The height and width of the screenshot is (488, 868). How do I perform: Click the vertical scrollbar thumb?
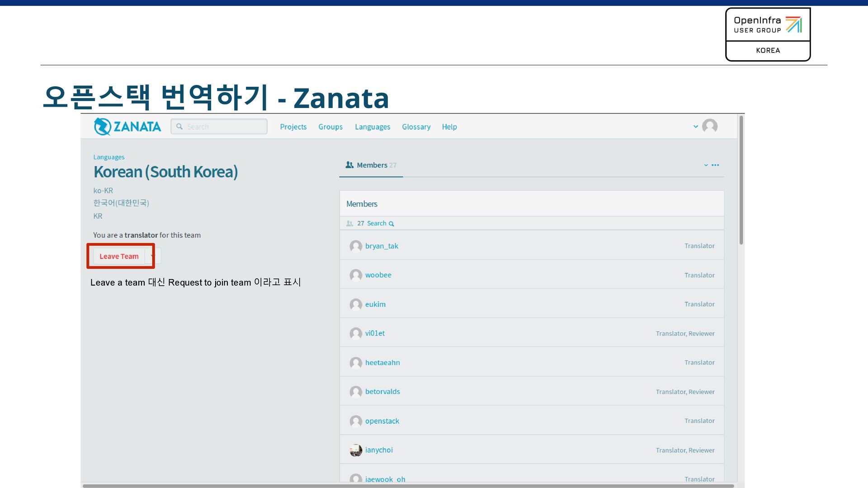pyautogui.click(x=741, y=181)
